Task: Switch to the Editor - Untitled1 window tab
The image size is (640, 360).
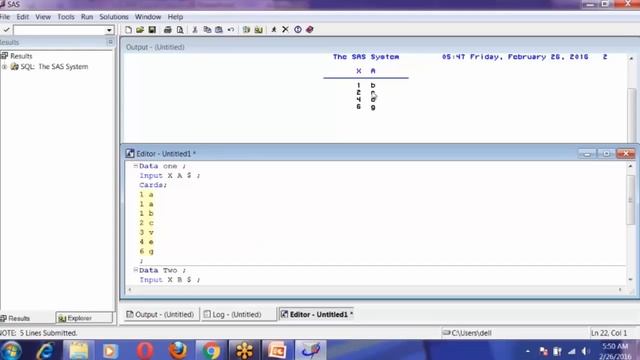Action: 316,314
